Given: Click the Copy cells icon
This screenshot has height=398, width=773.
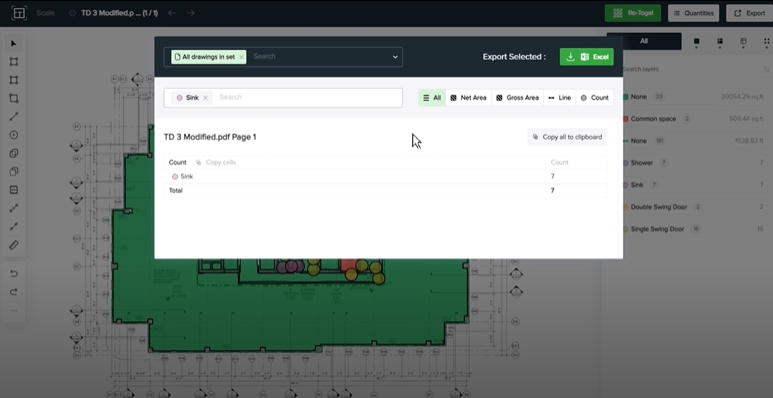Looking at the screenshot, I should 199,162.
